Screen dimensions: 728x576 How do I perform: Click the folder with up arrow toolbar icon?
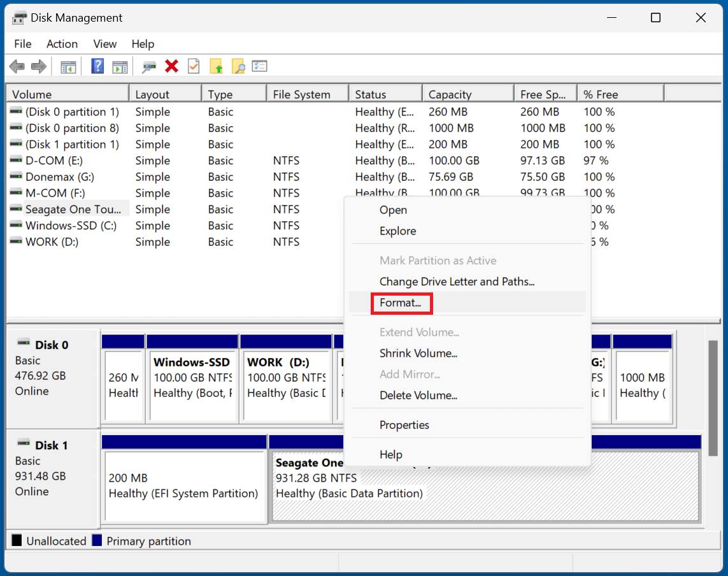click(217, 66)
